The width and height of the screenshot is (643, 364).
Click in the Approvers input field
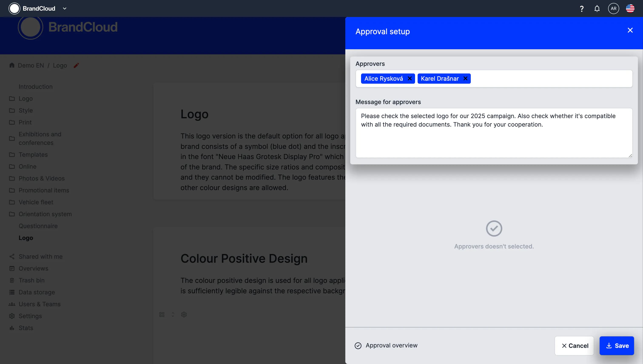tap(551, 79)
